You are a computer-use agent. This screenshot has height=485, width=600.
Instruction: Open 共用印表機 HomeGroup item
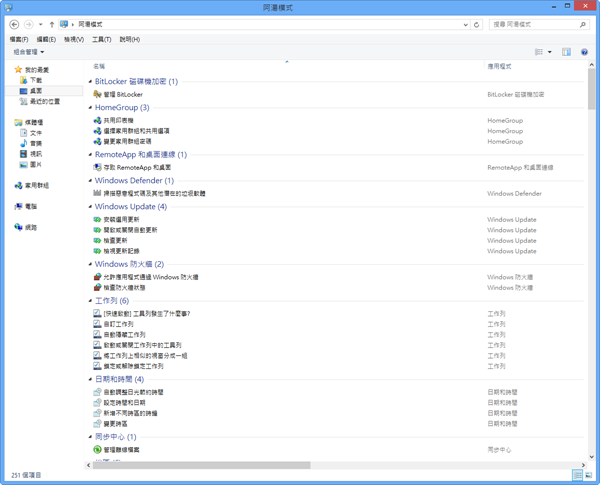[113, 120]
